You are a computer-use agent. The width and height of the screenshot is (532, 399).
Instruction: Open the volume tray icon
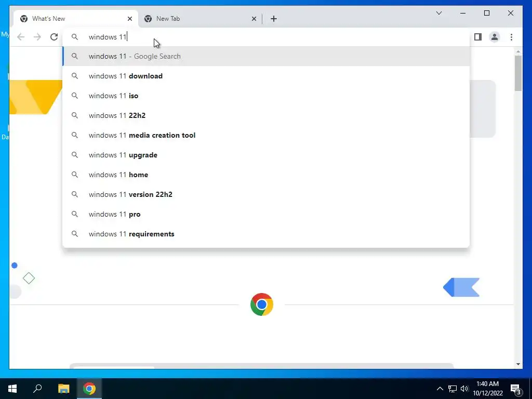(464, 389)
